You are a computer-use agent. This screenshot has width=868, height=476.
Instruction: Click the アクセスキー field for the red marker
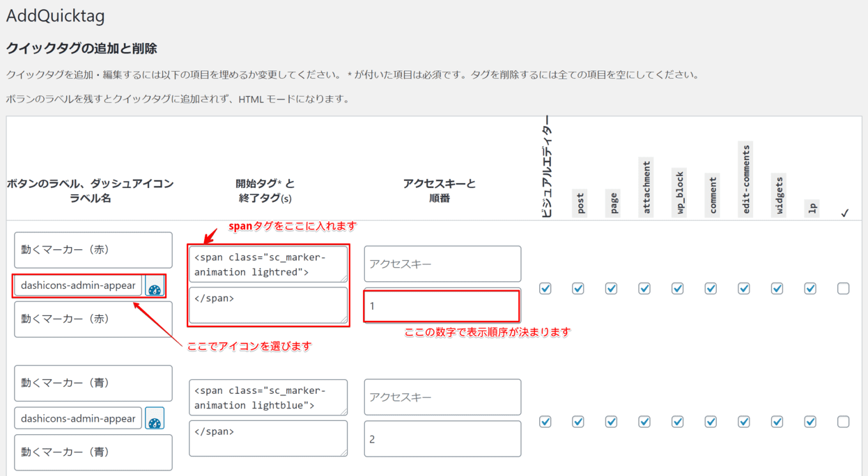(442, 264)
